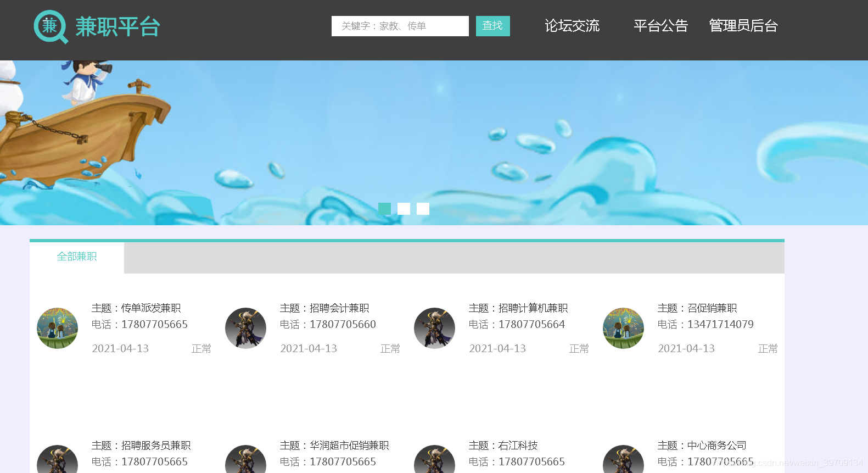The height and width of the screenshot is (473, 868).
Task: Select the second carousel slide indicator
Action: pos(404,209)
